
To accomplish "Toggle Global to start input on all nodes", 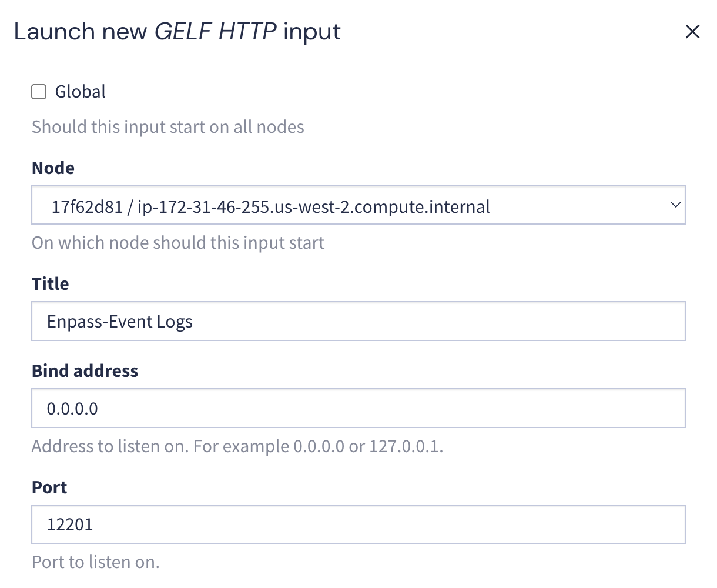I will [x=38, y=91].
